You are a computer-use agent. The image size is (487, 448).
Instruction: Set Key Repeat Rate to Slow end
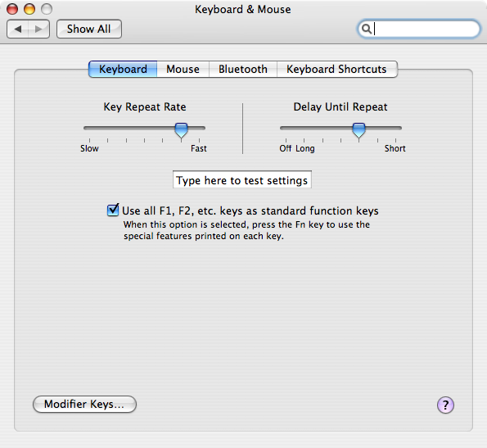click(89, 128)
